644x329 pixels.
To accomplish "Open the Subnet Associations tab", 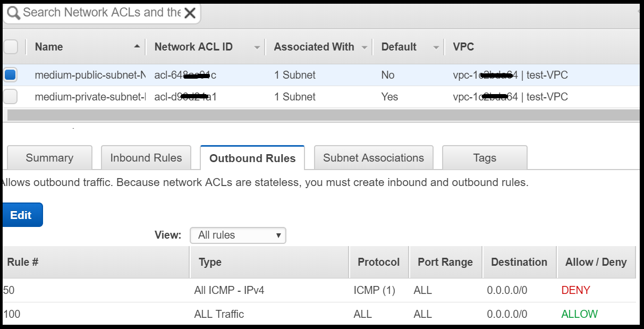I will pos(374,158).
